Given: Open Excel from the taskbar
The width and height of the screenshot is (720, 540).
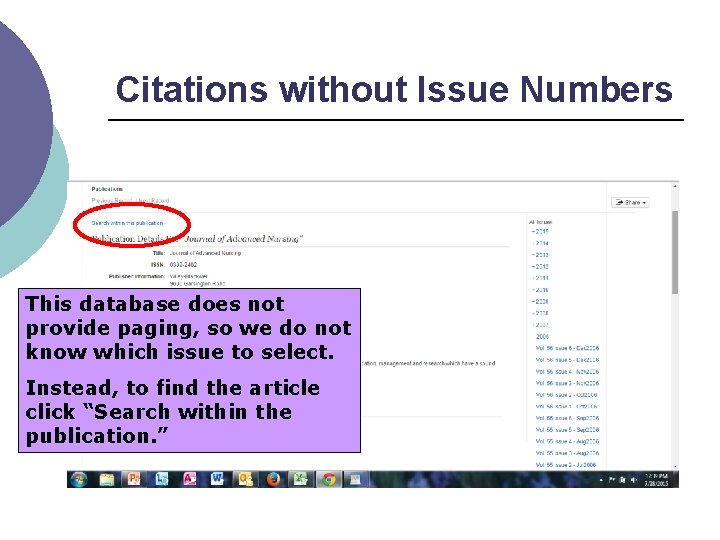Looking at the screenshot, I should click(x=301, y=479).
